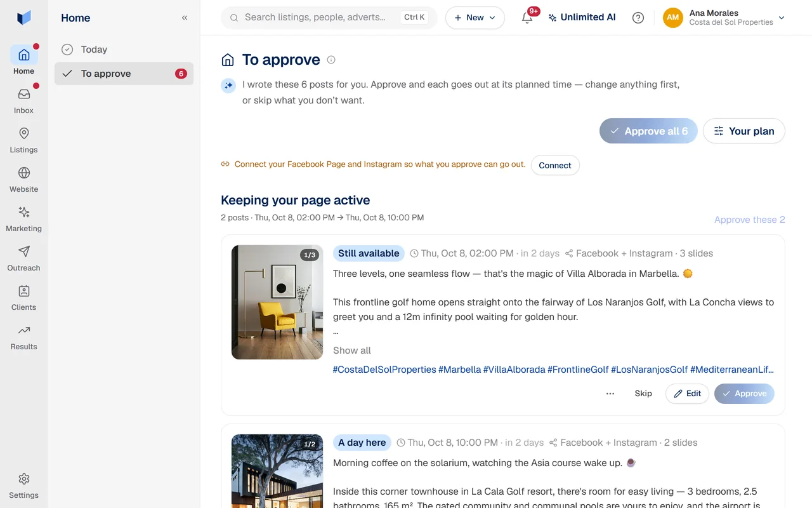Click the #LosNaranjosGolf hashtag
The height and width of the screenshot is (508, 812).
(650, 370)
